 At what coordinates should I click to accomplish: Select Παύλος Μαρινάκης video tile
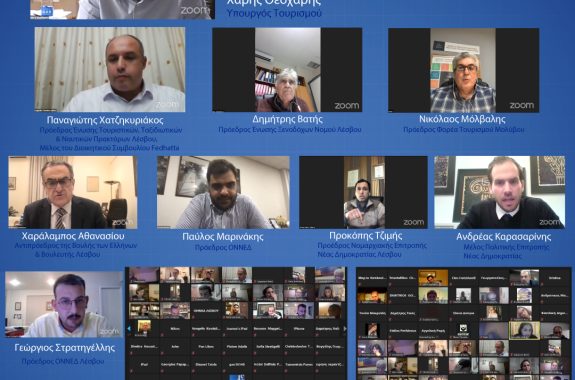click(223, 193)
